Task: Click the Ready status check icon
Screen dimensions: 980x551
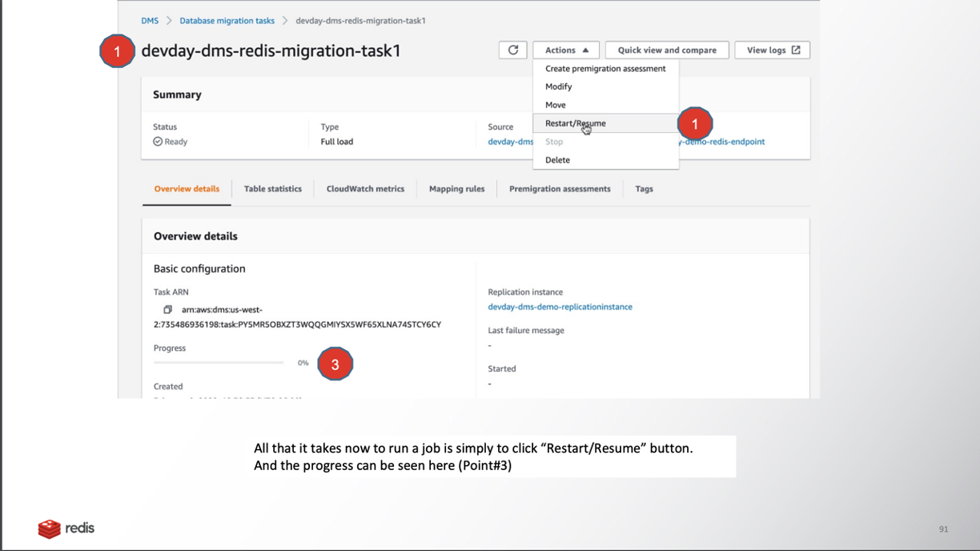Action: [158, 142]
